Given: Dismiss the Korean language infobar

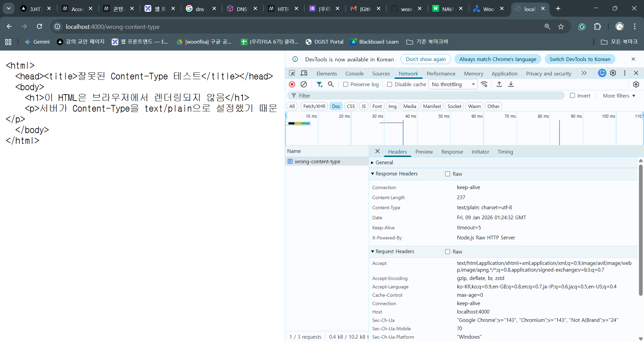Looking at the screenshot, I should [x=633, y=59].
